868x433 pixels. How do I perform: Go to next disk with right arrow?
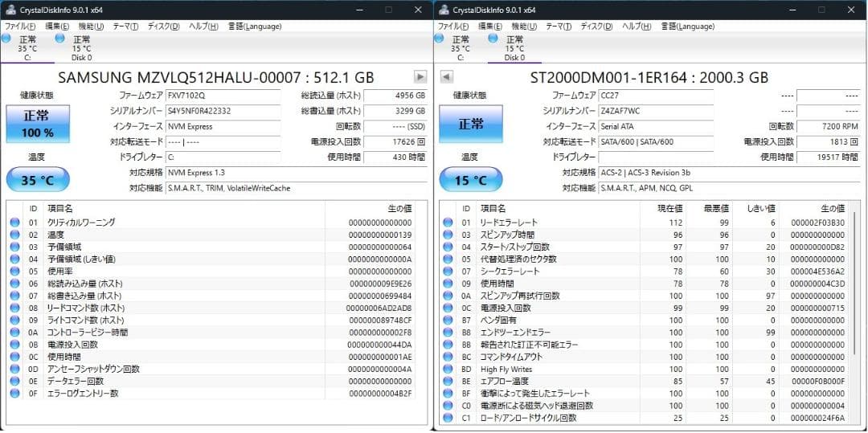[x=420, y=77]
